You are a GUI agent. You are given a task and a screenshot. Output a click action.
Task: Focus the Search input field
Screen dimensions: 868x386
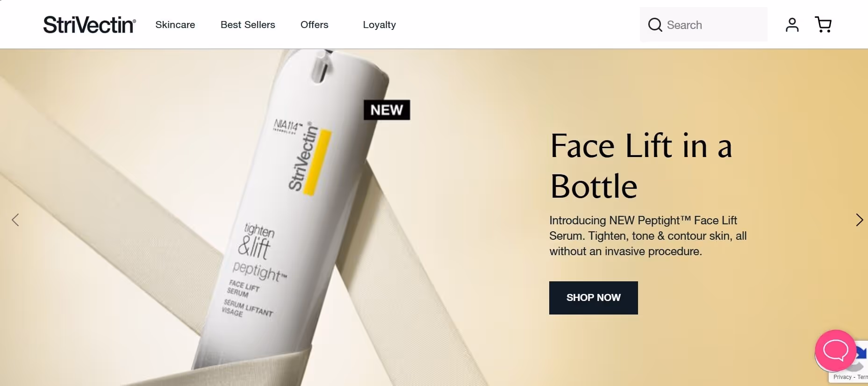703,25
